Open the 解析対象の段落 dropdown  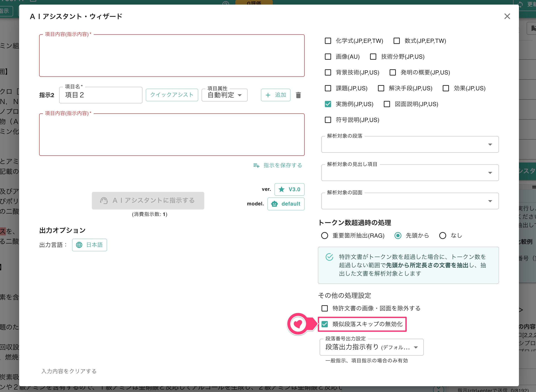point(490,144)
